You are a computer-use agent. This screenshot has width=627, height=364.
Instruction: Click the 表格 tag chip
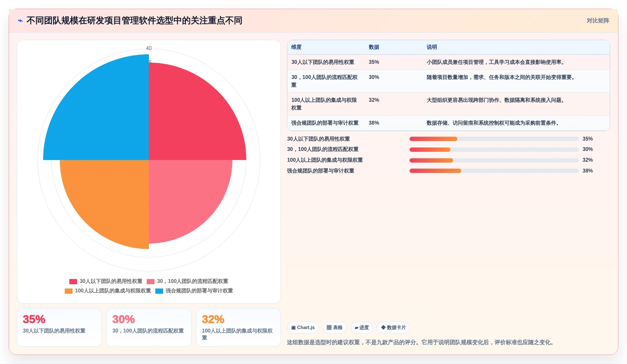pos(334,328)
